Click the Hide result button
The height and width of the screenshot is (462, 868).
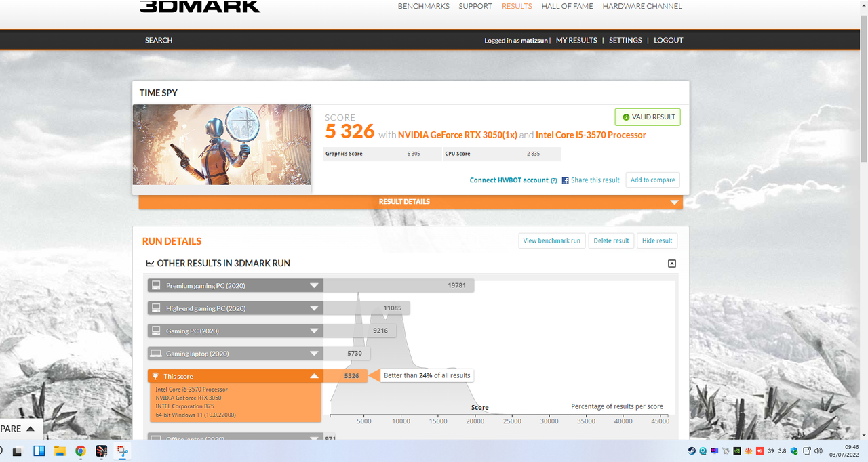pos(657,240)
